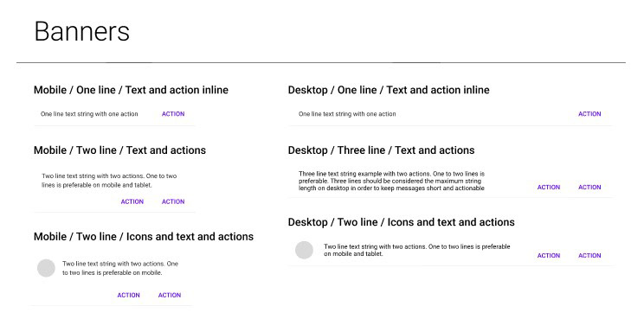Click desktop banner text 'One line text string'
The height and width of the screenshot is (319, 644).
(x=347, y=114)
